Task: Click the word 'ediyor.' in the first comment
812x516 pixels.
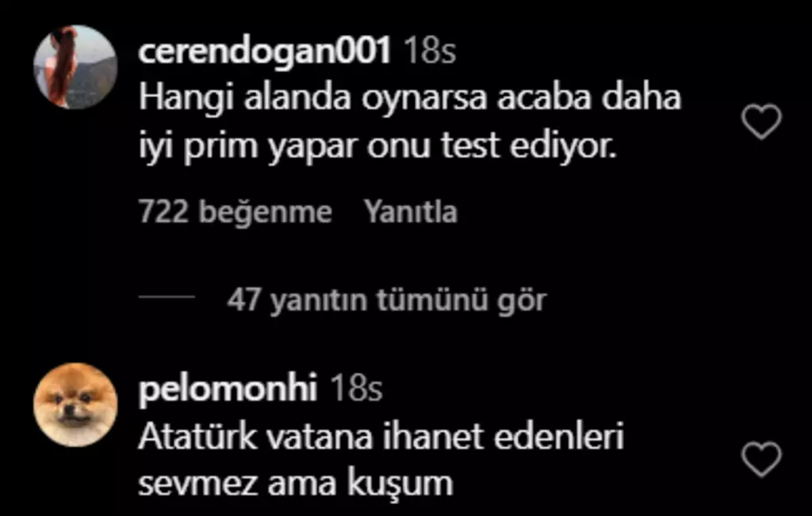Action: coord(564,147)
